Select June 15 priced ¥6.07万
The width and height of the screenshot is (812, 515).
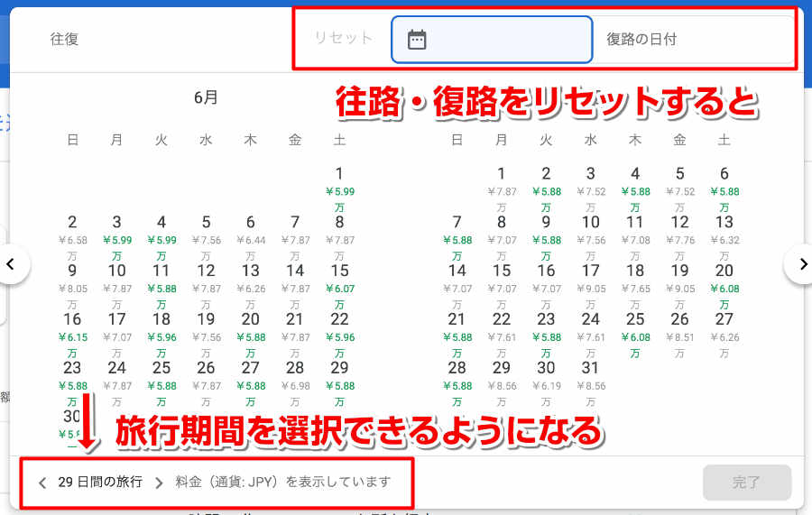click(339, 286)
